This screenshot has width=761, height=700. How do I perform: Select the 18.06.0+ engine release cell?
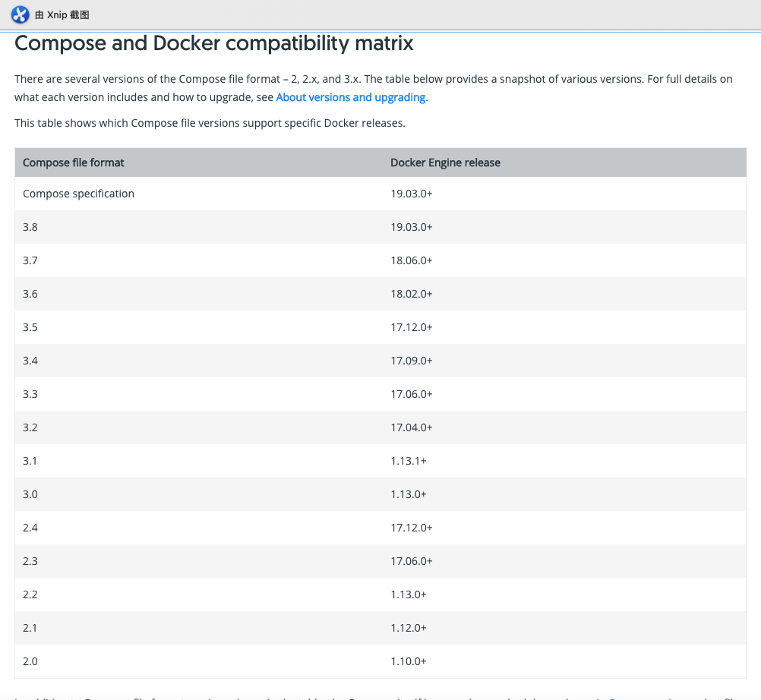(411, 260)
